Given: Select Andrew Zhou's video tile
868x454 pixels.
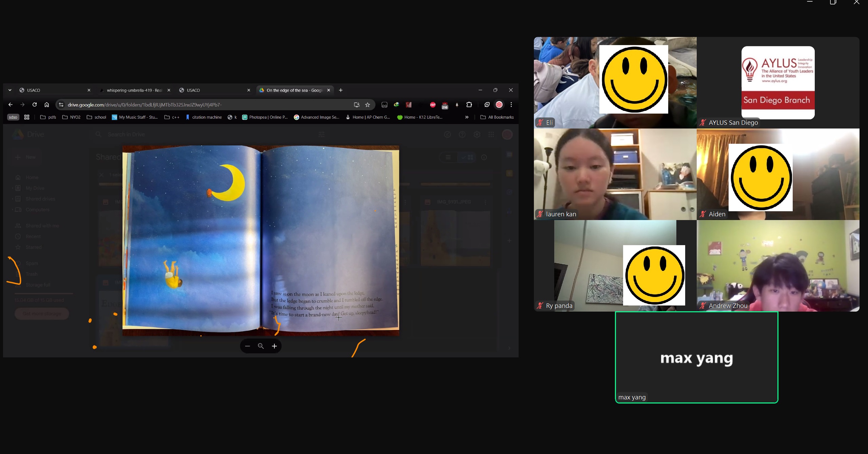Looking at the screenshot, I should [778, 265].
